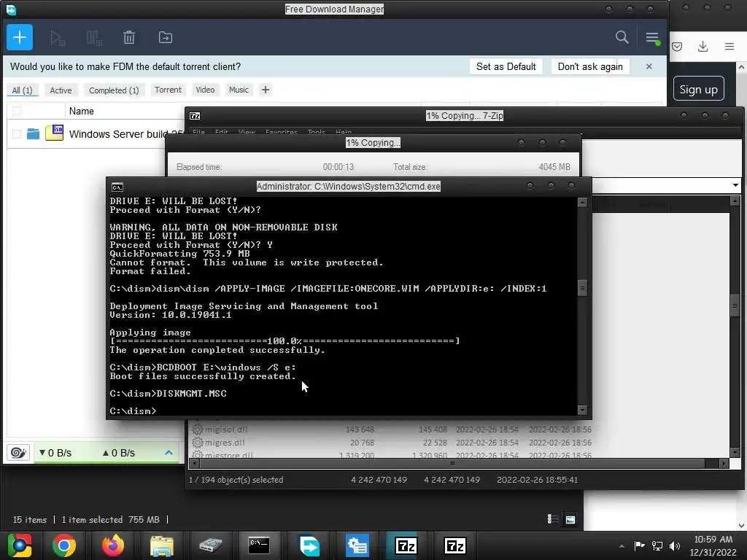Click the cmd scrollbar down arrow
Image resolution: width=747 pixels, height=560 pixels.
582,410
